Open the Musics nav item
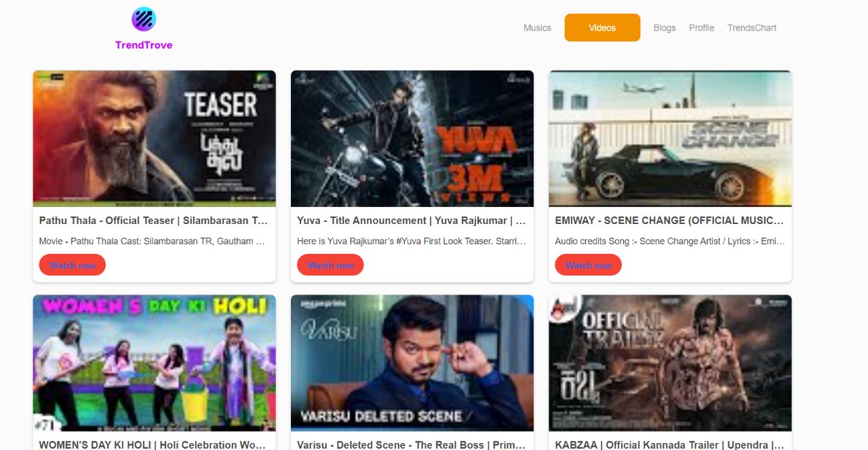This screenshot has width=868, height=450. pyautogui.click(x=537, y=28)
